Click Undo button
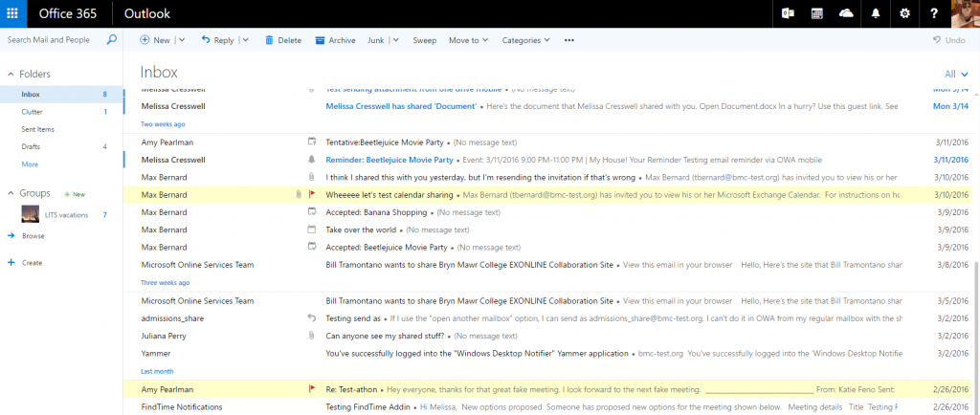The image size is (980, 415). (x=949, y=40)
